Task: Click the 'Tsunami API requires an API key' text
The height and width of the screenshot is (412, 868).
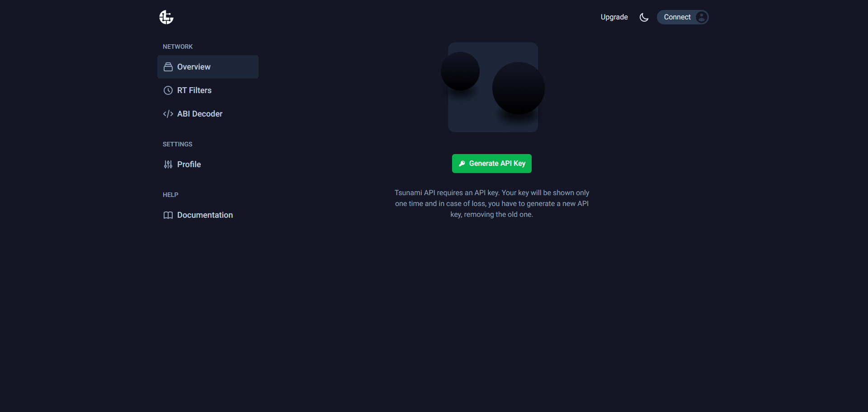Action: [x=492, y=203]
